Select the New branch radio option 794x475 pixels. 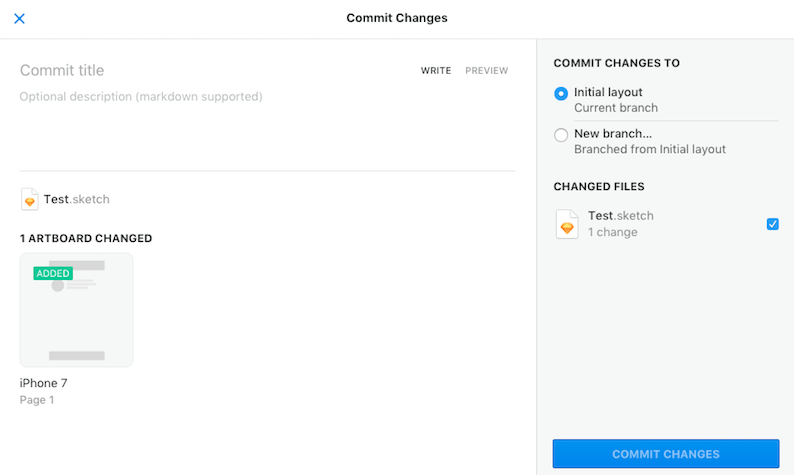click(561, 135)
